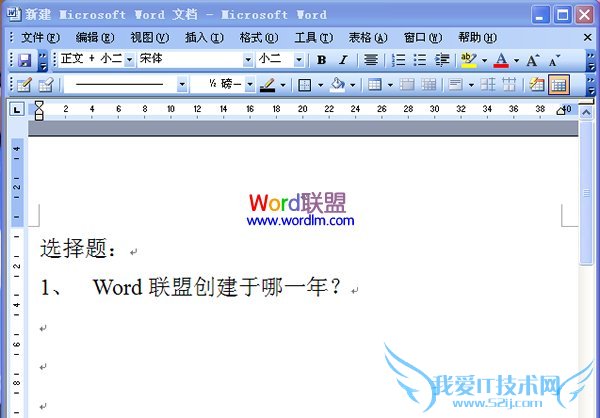600x418 pixels.
Task: Open the 表格(A) menu
Action: (x=368, y=38)
